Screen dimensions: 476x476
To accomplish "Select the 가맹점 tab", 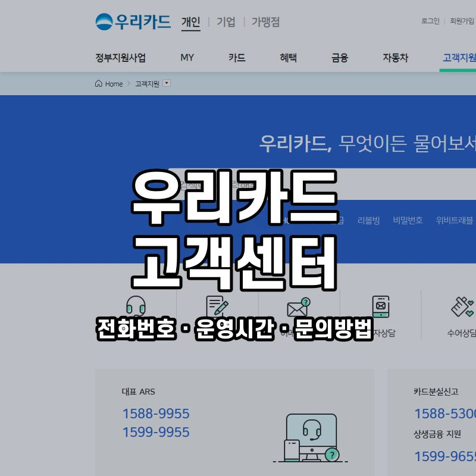I will (x=265, y=22).
